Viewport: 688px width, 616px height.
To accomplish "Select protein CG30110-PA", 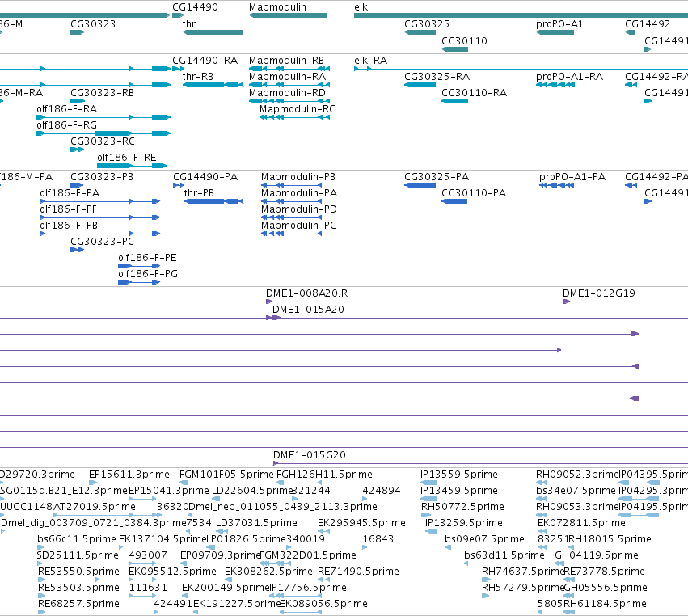I will click(474, 193).
